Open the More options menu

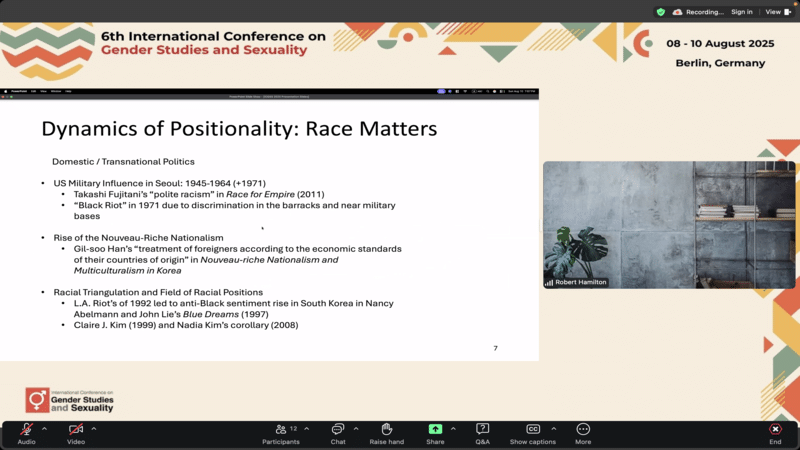[x=583, y=429]
